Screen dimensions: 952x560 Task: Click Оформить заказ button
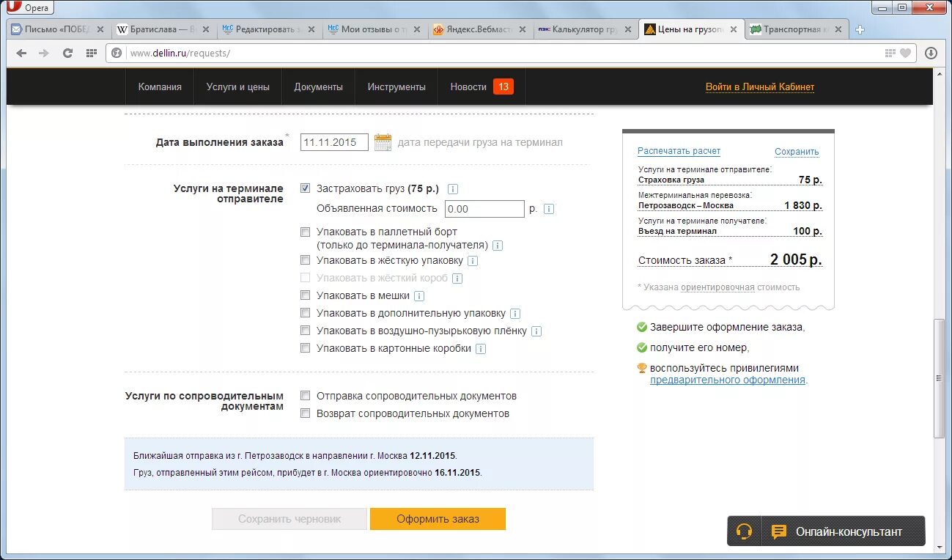coord(438,519)
